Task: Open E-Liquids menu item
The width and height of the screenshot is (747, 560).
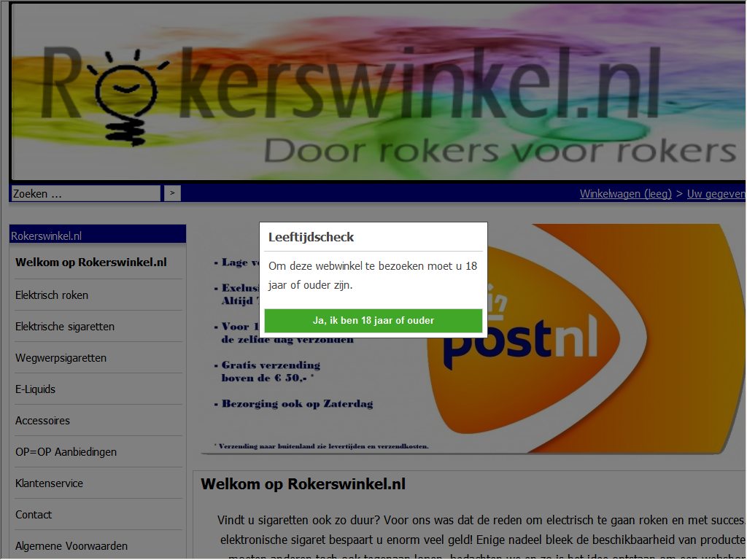Action: point(35,389)
